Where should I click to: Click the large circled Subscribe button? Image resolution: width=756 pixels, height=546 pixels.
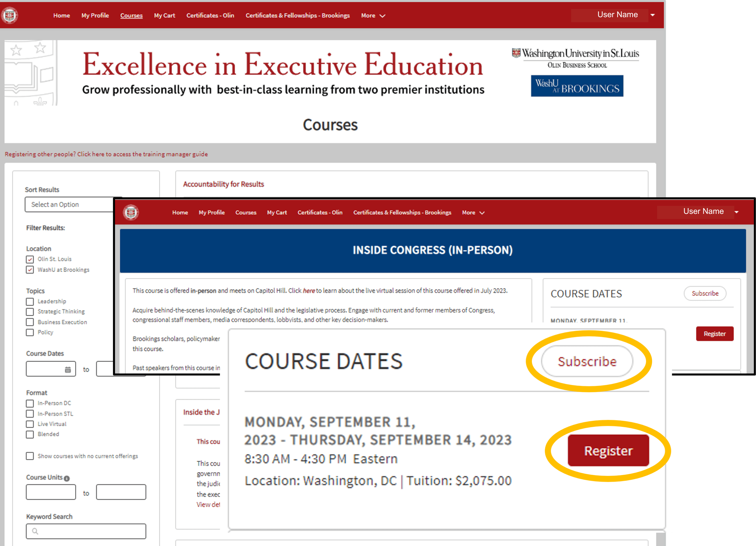pos(587,361)
